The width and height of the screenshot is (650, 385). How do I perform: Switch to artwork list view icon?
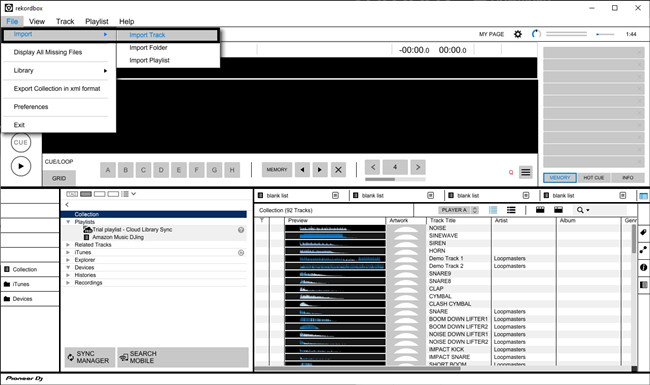(493, 210)
